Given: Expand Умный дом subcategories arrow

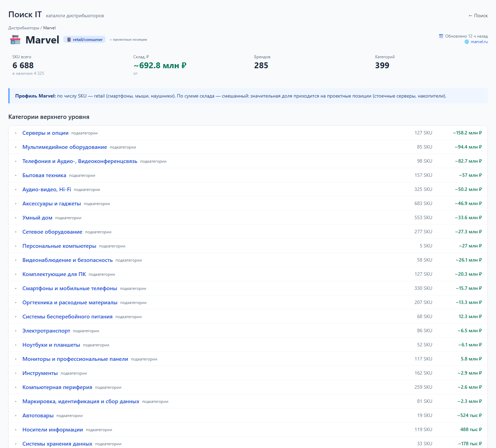Looking at the screenshot, I should [x=16, y=218].
